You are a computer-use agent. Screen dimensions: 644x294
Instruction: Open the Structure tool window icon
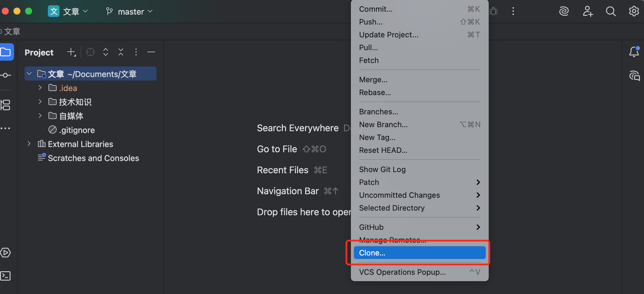click(x=6, y=105)
